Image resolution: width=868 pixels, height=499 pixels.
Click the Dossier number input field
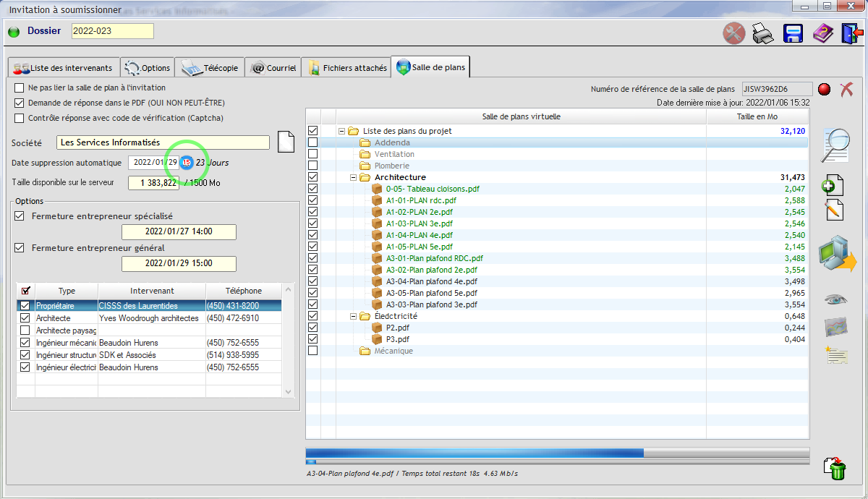[112, 31]
